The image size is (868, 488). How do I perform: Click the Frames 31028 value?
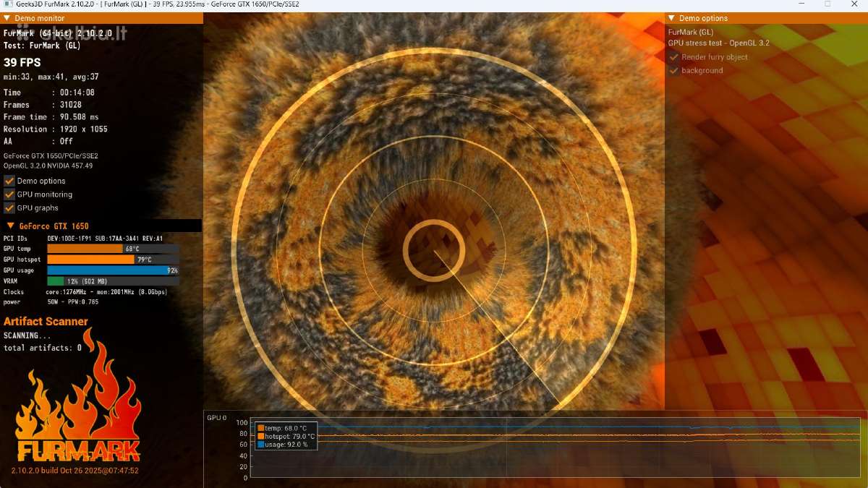pos(70,105)
